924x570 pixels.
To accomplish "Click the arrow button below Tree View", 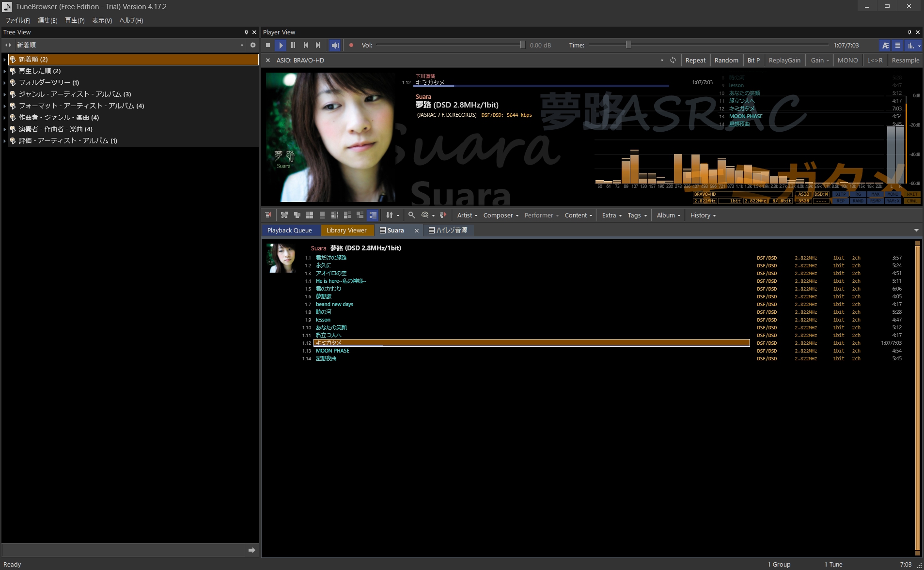I will click(x=252, y=550).
